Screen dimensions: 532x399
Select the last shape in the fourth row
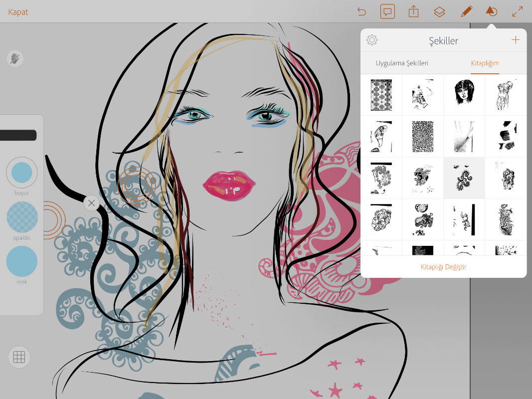click(x=506, y=219)
